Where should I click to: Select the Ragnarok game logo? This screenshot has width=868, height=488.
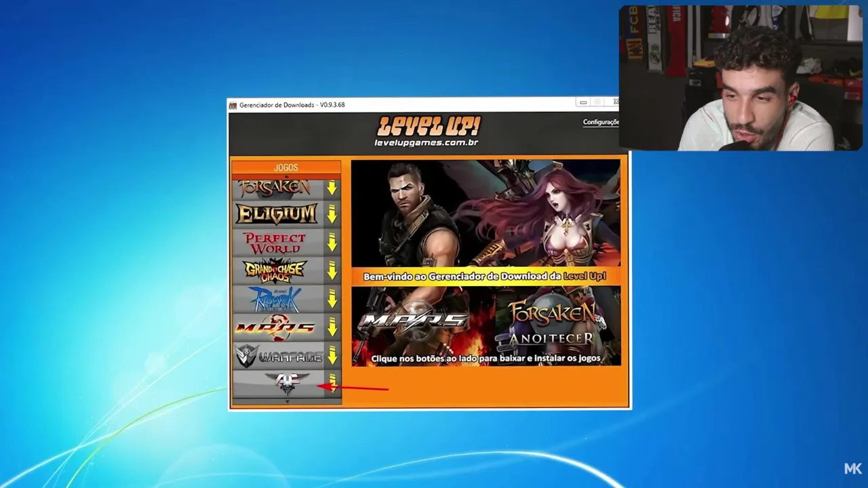(x=274, y=299)
